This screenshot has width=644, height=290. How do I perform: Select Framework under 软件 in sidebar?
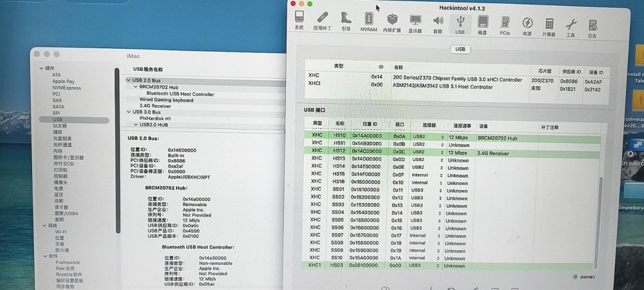(x=68, y=262)
